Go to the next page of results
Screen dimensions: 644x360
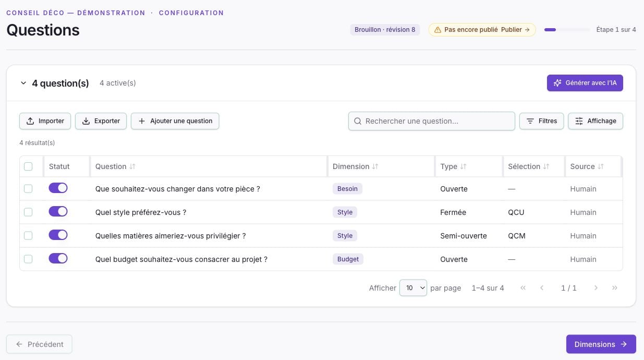point(596,288)
